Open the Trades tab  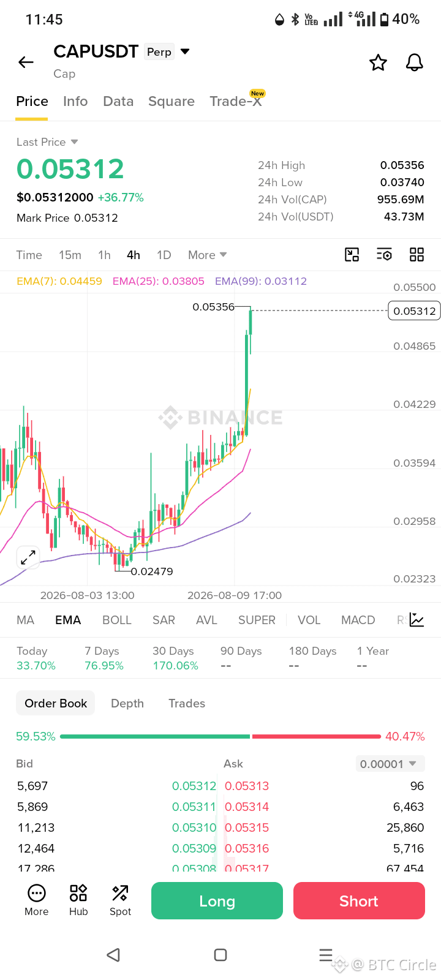[187, 703]
